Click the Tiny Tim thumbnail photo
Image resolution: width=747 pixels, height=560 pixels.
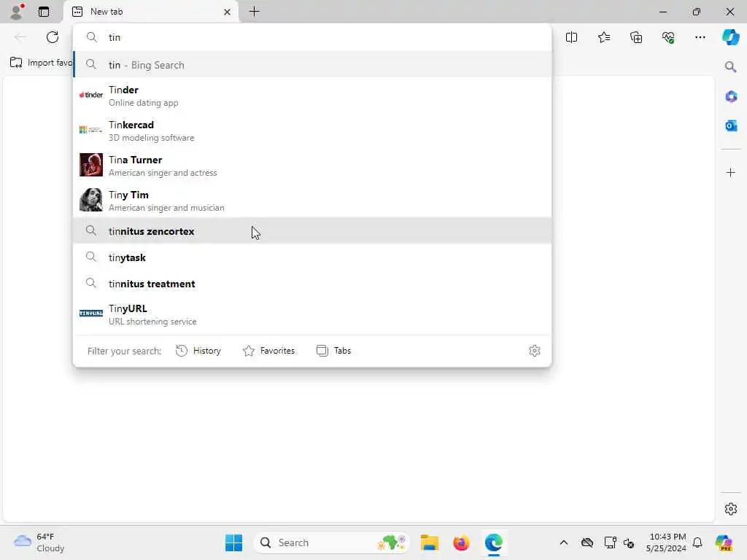coord(91,200)
